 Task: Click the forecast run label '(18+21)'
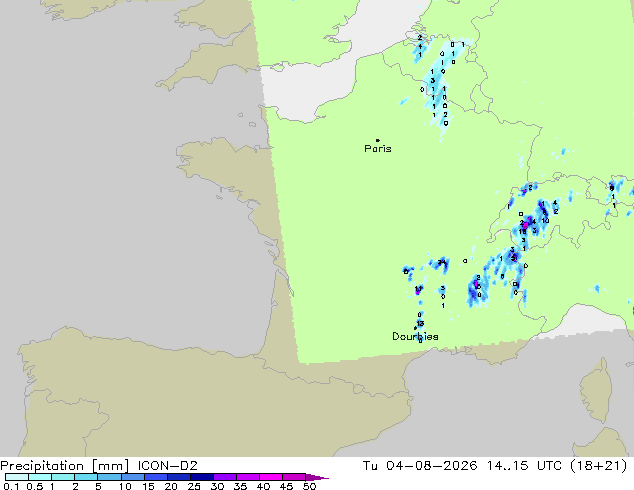click(x=598, y=466)
